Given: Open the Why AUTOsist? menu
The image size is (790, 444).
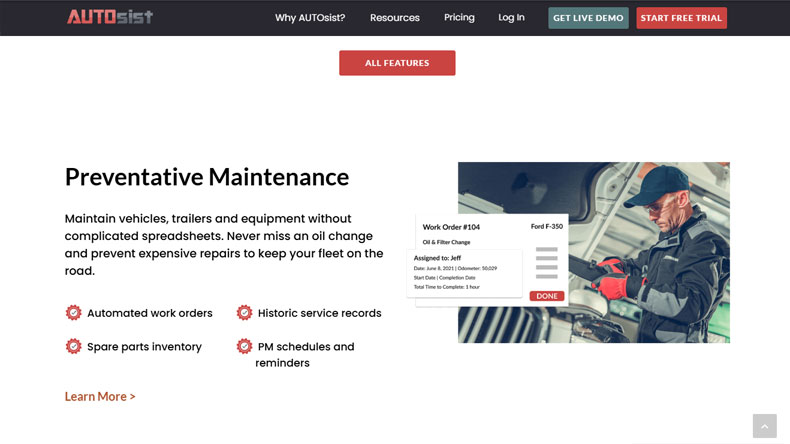Looking at the screenshot, I should pyautogui.click(x=310, y=18).
